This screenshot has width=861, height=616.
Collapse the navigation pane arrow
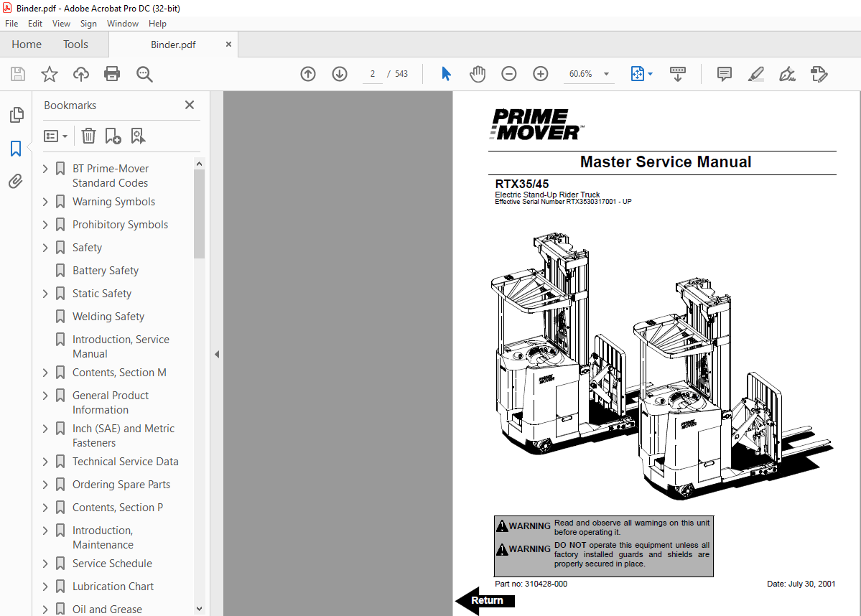[x=217, y=355]
